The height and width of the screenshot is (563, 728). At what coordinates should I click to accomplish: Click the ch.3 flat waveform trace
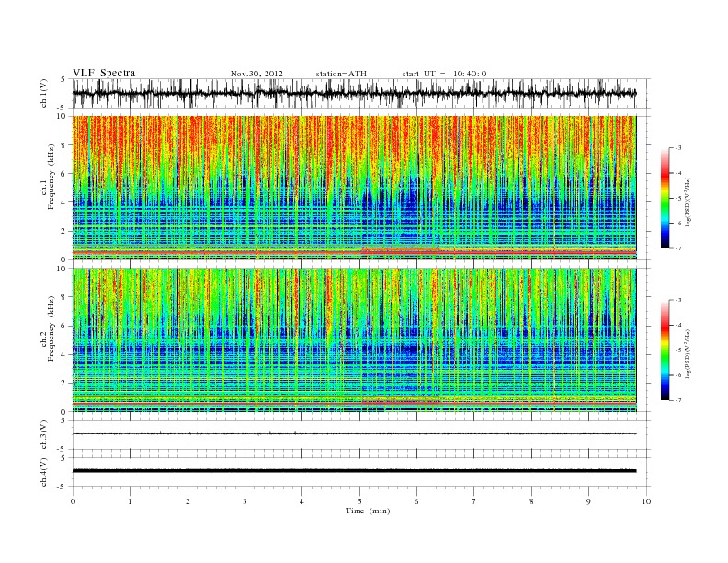tap(355, 434)
